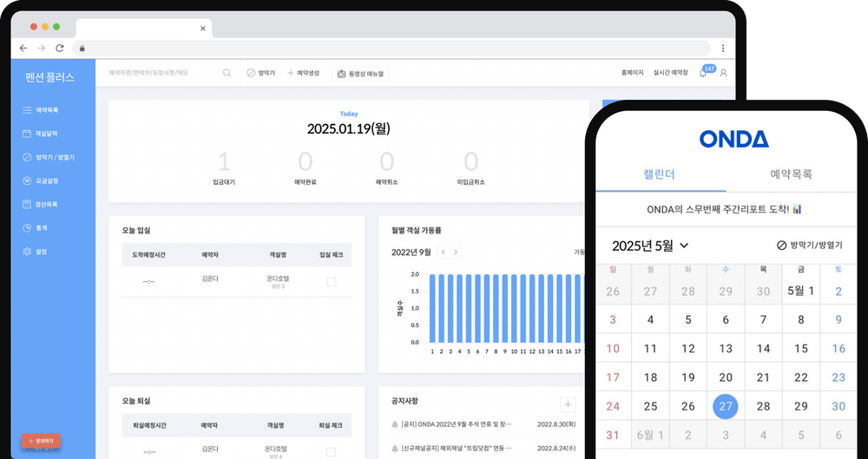Open 요금설정 won icon in sidebar
This screenshot has width=868, height=459.
point(27,180)
